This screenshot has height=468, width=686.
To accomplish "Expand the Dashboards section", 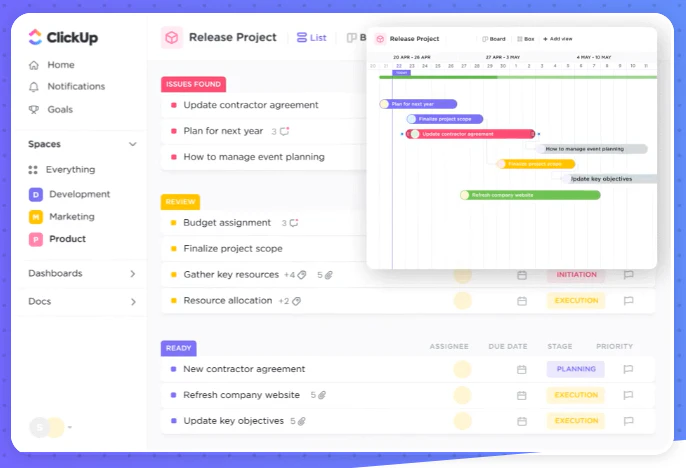I will click(x=133, y=274).
